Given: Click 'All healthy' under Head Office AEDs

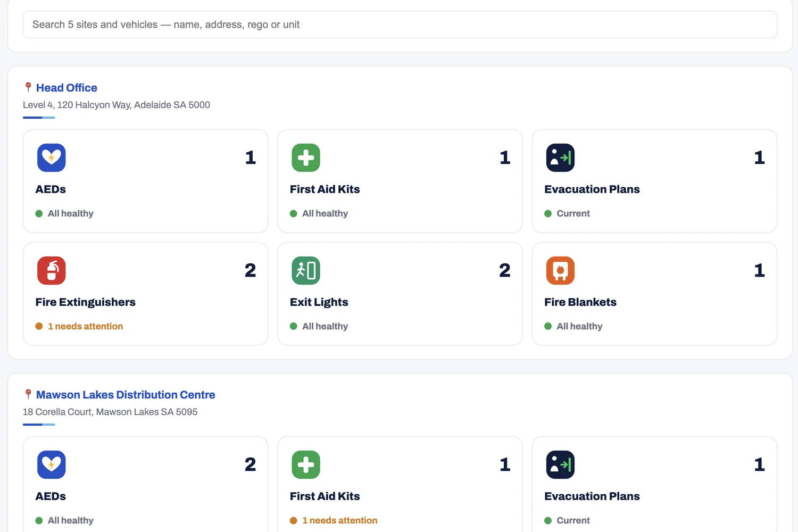Looking at the screenshot, I should click(71, 213).
